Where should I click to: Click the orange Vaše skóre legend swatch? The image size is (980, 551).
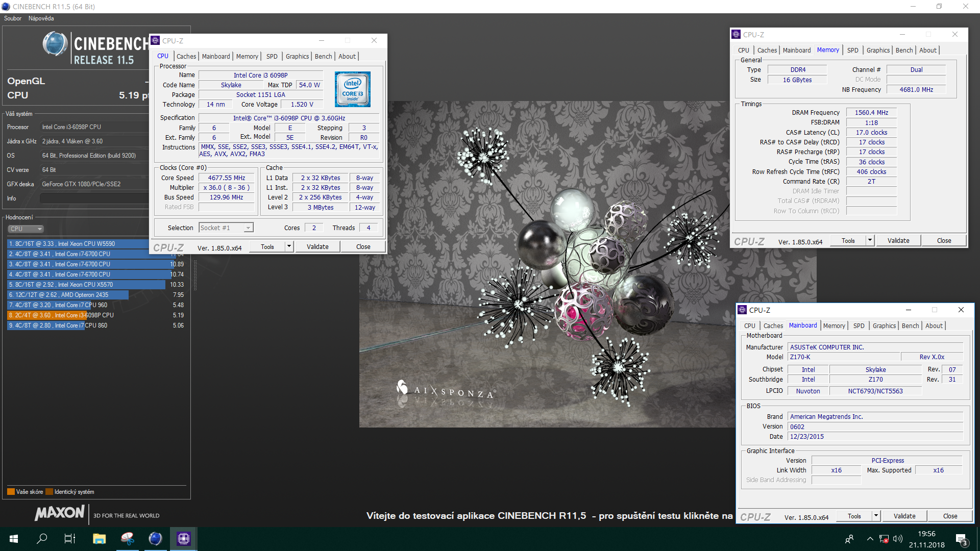11,492
